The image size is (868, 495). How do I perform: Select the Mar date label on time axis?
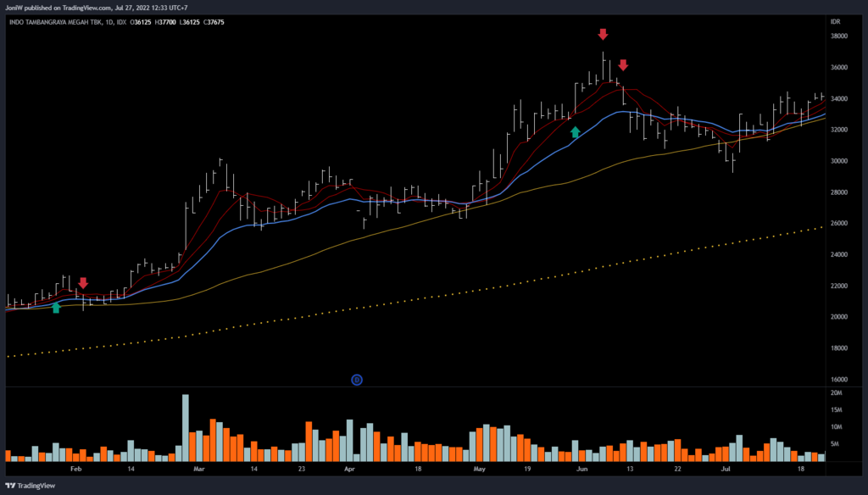click(x=198, y=468)
